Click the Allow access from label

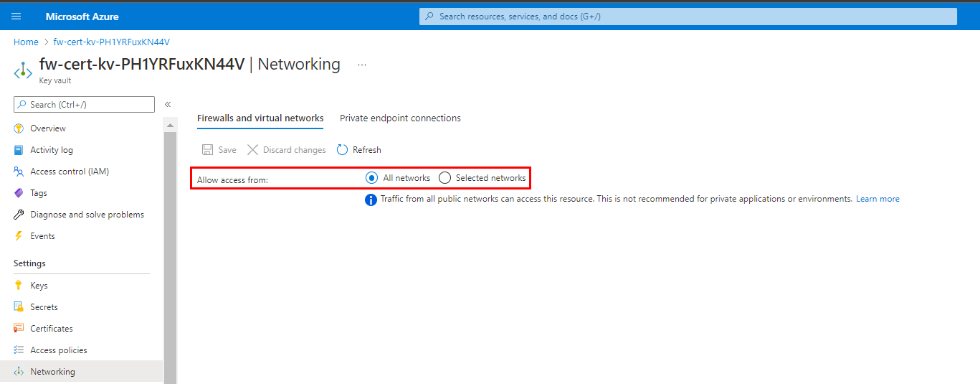(x=232, y=179)
